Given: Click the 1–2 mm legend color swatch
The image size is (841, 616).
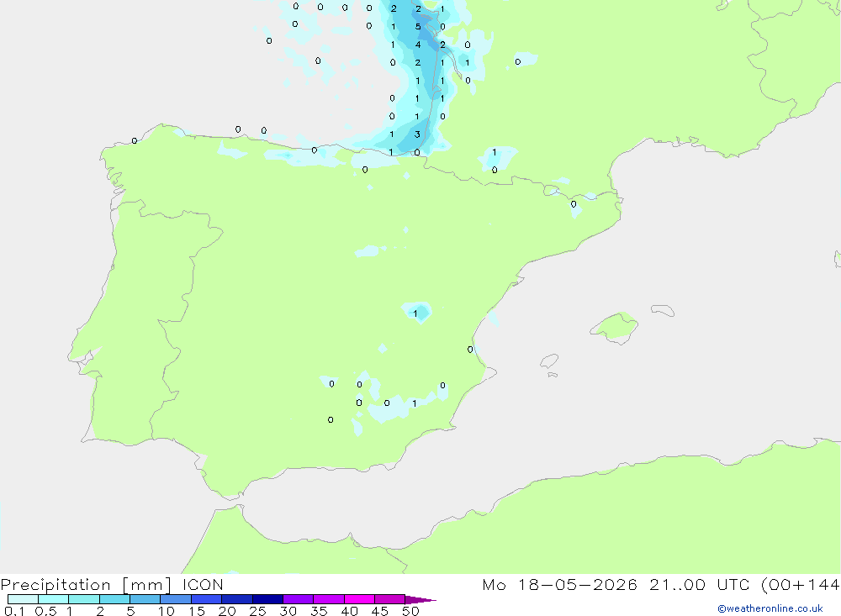Looking at the screenshot, I should (x=84, y=599).
